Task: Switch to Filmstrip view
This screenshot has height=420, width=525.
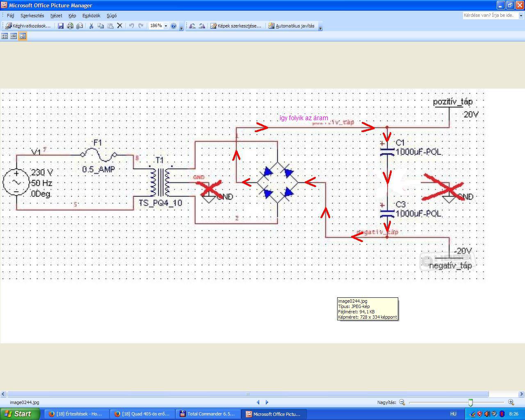Action: 14,36
